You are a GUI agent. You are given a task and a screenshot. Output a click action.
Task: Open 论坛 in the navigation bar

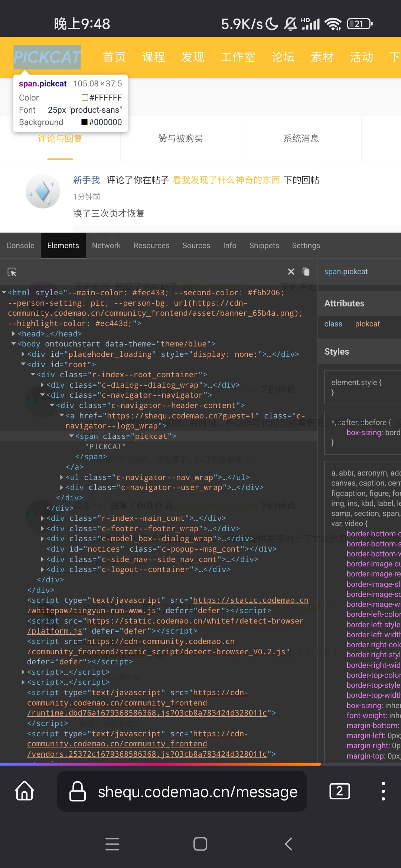click(x=283, y=57)
